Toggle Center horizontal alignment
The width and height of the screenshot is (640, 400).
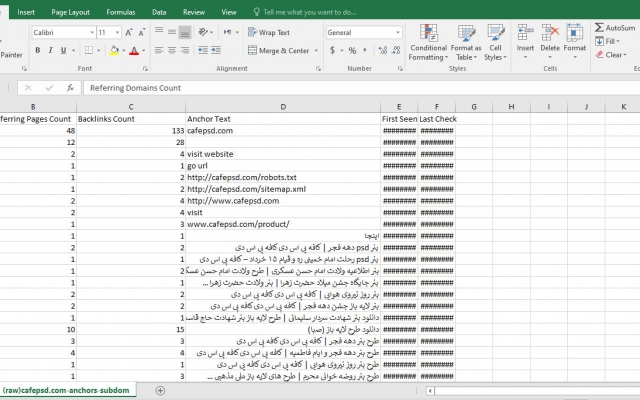pos(172,50)
